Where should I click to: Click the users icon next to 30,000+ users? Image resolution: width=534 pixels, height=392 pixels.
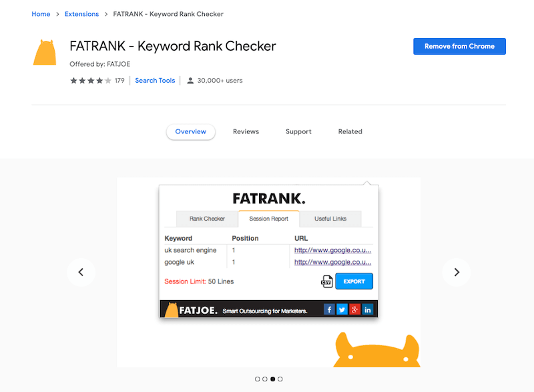click(190, 81)
